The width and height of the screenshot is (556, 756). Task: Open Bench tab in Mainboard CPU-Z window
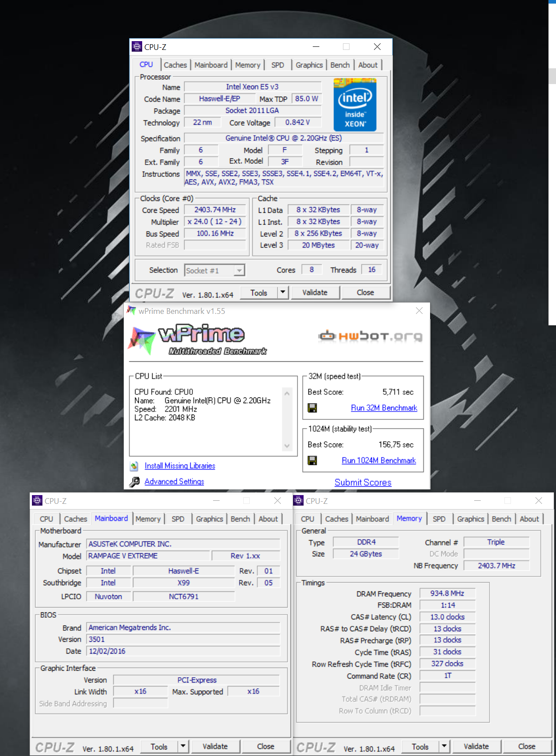tap(240, 519)
